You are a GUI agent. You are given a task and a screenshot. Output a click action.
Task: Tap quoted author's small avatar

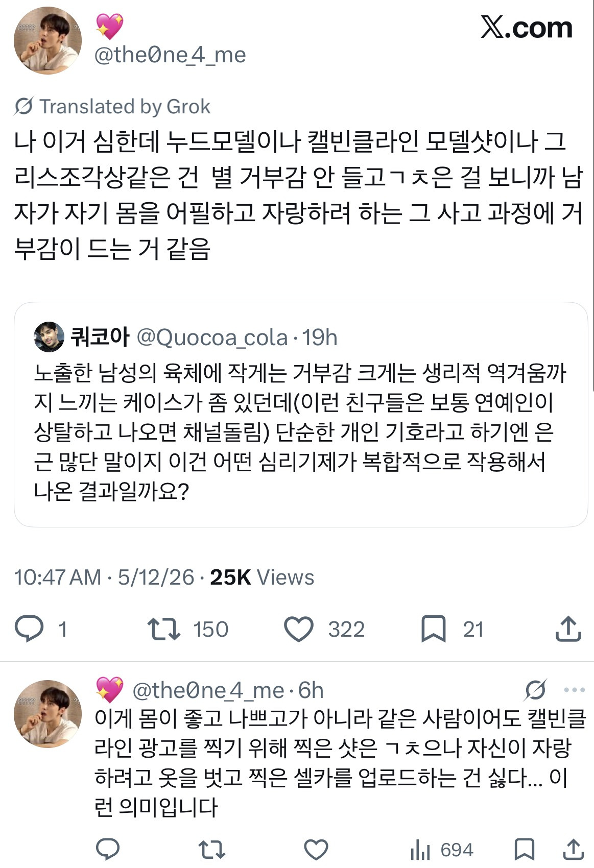coord(49,337)
